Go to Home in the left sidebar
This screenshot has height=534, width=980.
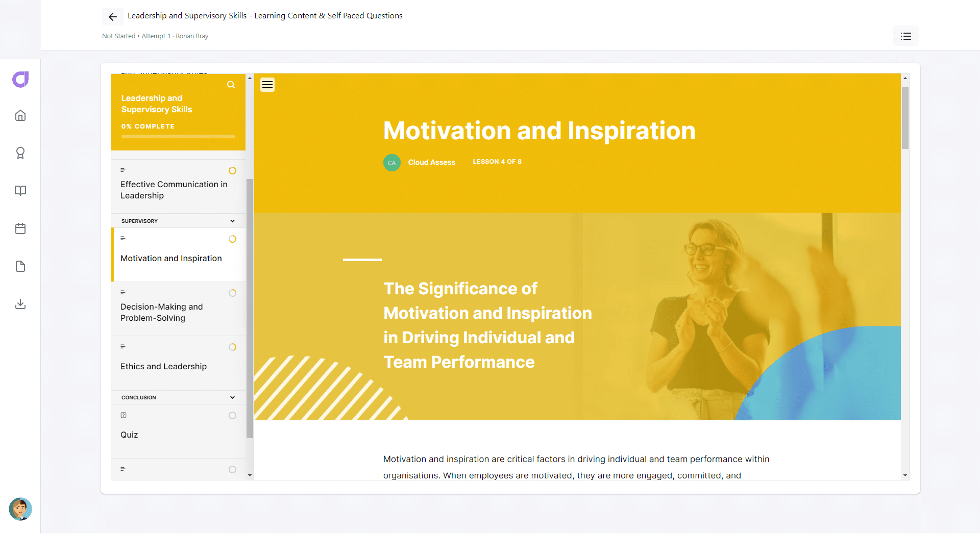[20, 115]
